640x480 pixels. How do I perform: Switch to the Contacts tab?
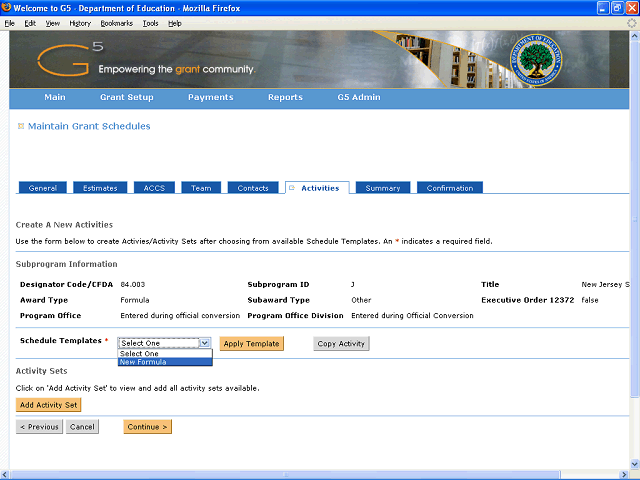pos(253,188)
